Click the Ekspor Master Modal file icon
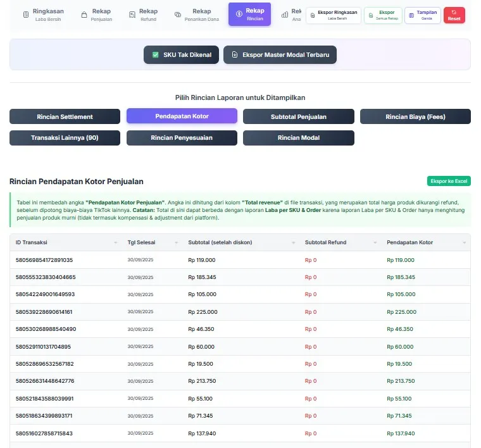 [234, 55]
